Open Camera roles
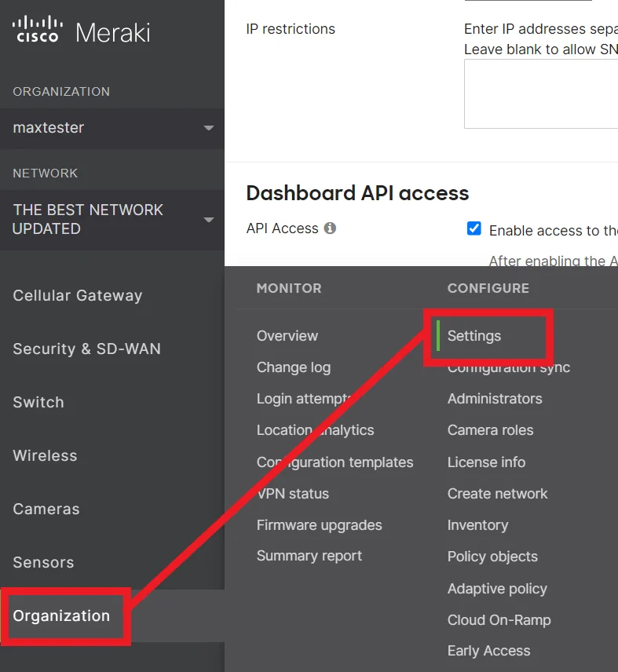The image size is (618, 672). [490, 430]
